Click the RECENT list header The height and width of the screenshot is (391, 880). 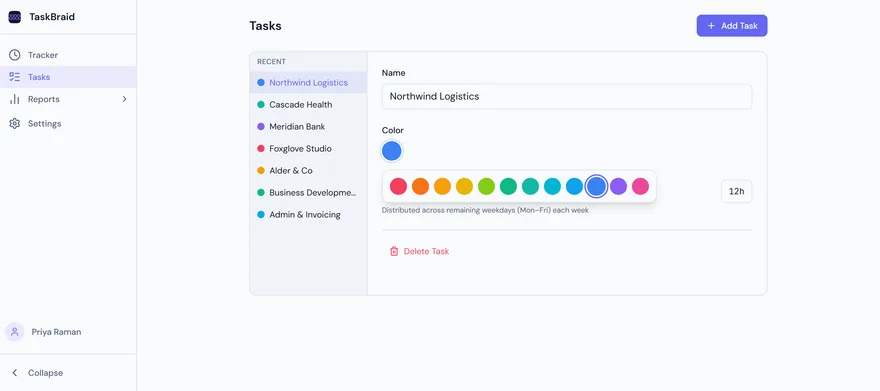pyautogui.click(x=272, y=62)
